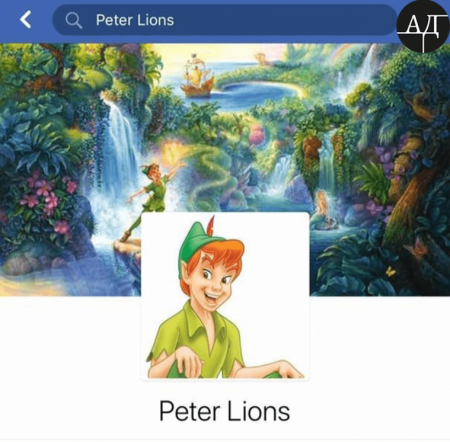Open the Peter Pan profile picture
Screen dimensions: 450x442
[x=225, y=296]
